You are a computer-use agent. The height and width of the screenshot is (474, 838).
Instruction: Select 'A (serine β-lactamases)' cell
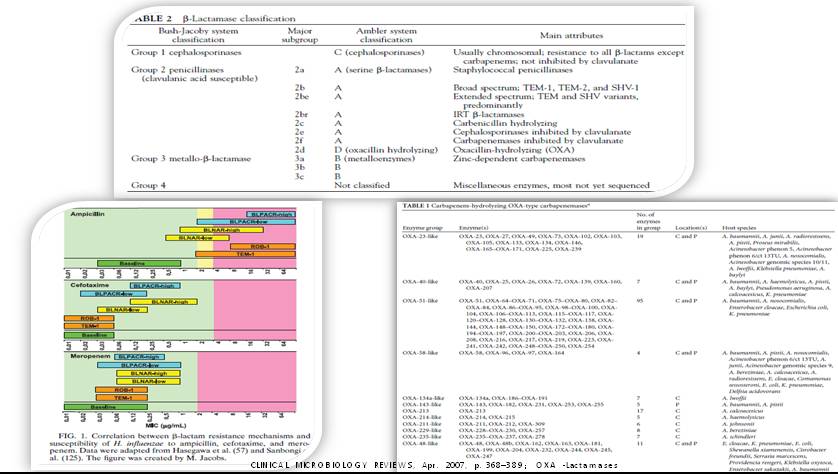pyautogui.click(x=382, y=69)
